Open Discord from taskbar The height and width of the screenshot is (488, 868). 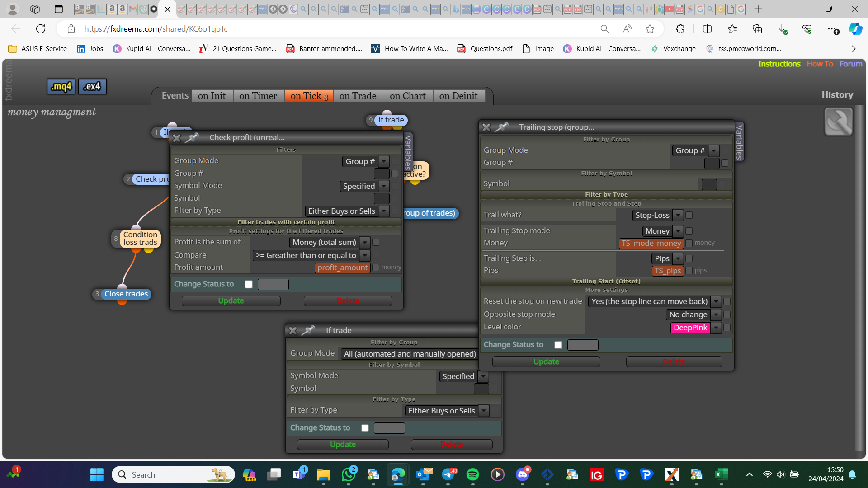pyautogui.click(x=523, y=474)
